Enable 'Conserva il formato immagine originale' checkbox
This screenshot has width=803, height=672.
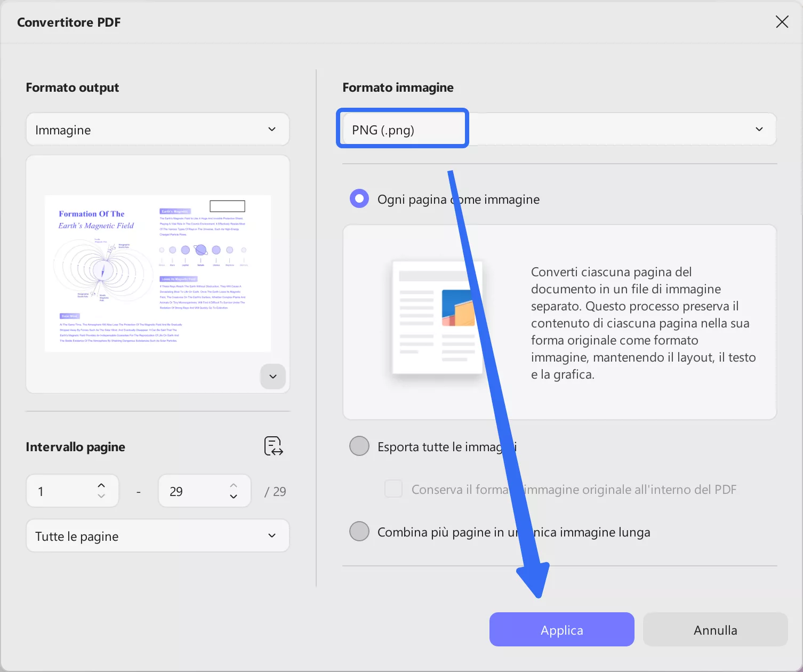pos(393,489)
